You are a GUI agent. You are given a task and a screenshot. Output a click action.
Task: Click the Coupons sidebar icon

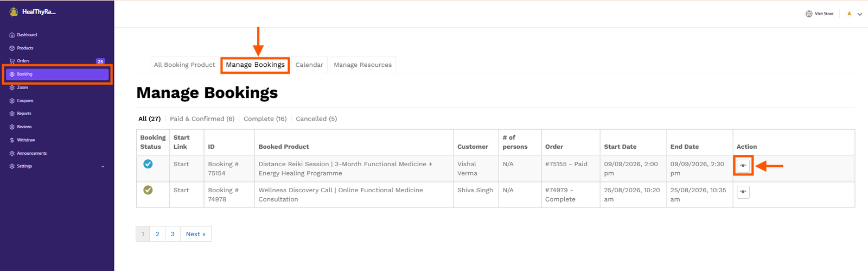pos(12,101)
